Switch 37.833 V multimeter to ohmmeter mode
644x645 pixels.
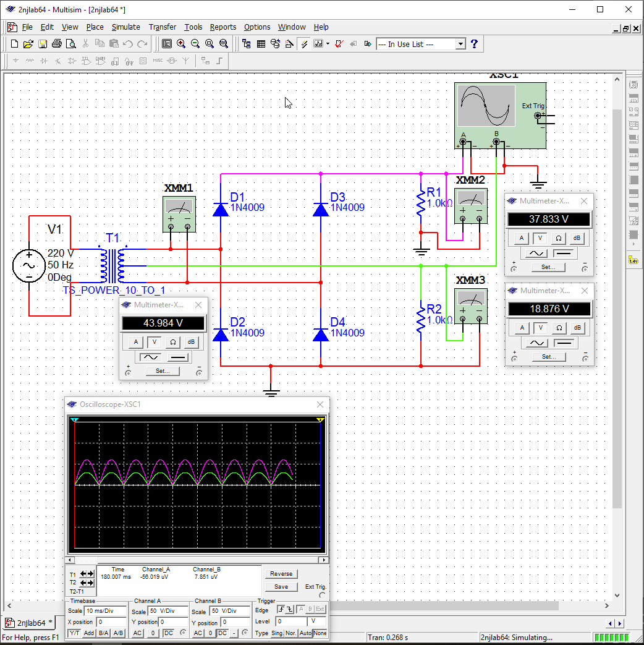(559, 237)
